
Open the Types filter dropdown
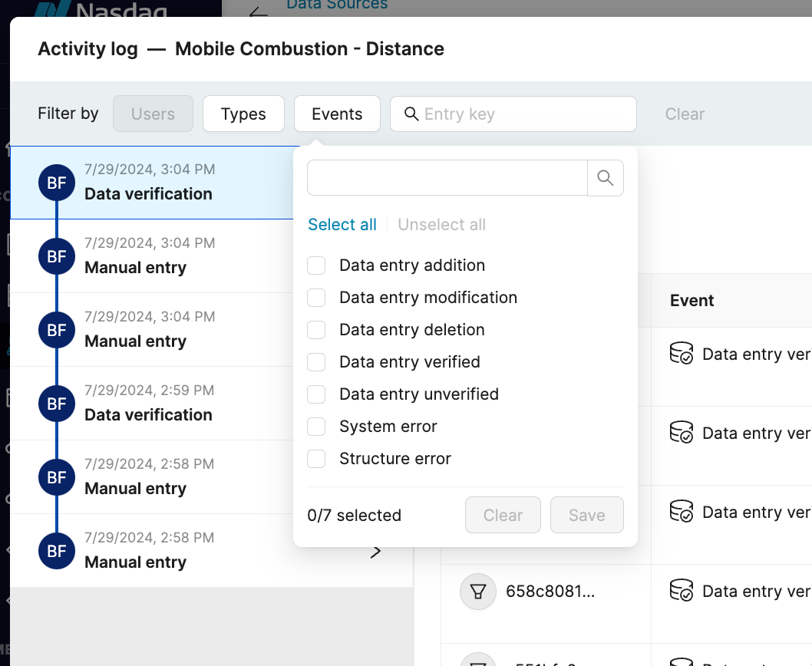243,114
